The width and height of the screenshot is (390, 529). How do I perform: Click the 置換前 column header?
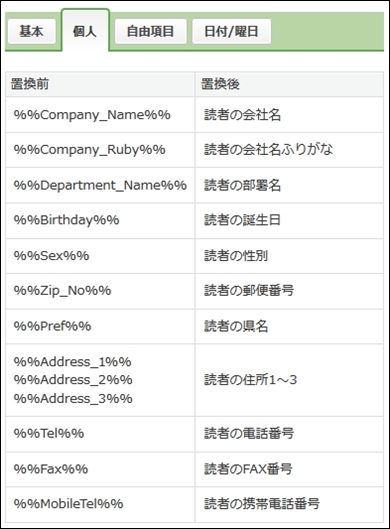coord(100,84)
